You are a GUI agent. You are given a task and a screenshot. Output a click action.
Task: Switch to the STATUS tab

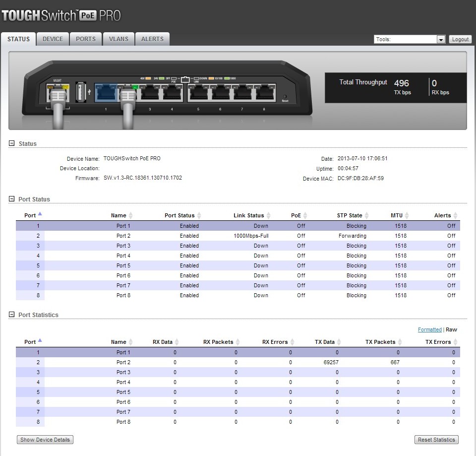pos(18,39)
